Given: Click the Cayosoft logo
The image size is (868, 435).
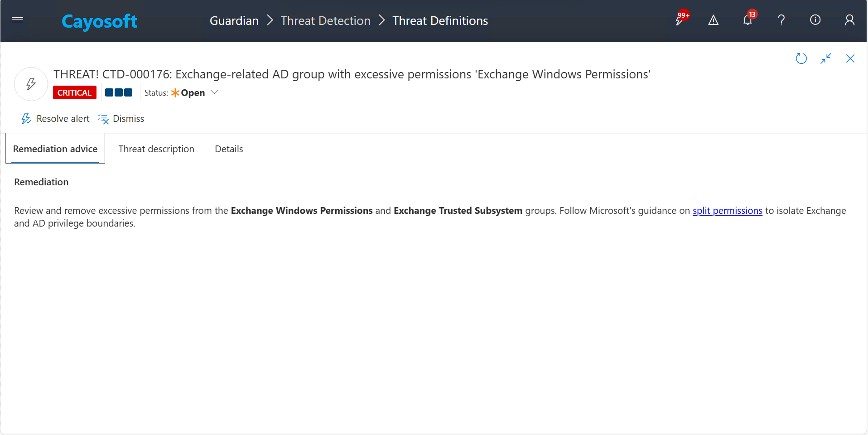Looking at the screenshot, I should point(99,21).
